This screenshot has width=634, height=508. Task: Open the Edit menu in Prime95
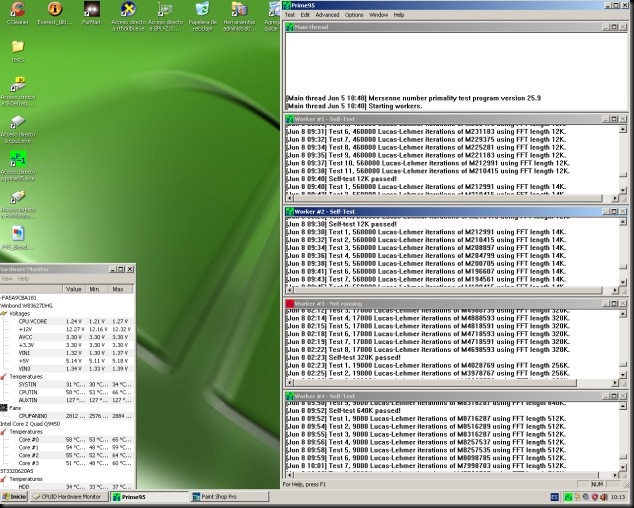coord(305,15)
